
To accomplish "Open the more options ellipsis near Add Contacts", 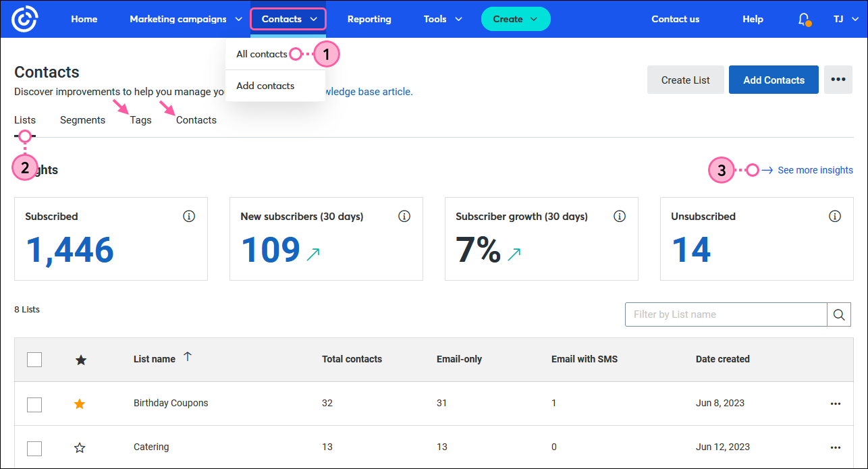I will point(838,80).
